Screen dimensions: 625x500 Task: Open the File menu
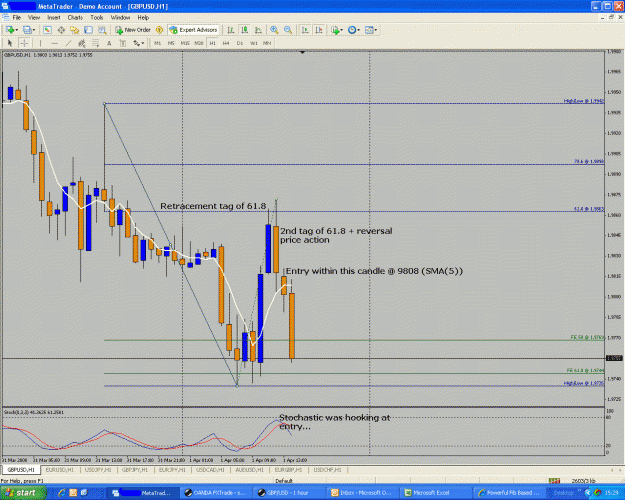tap(17, 18)
